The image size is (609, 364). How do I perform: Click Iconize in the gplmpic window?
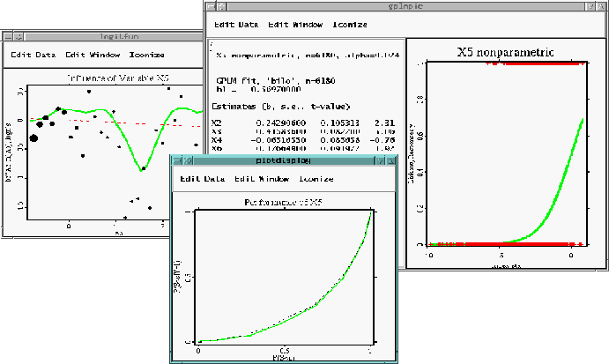350,25
